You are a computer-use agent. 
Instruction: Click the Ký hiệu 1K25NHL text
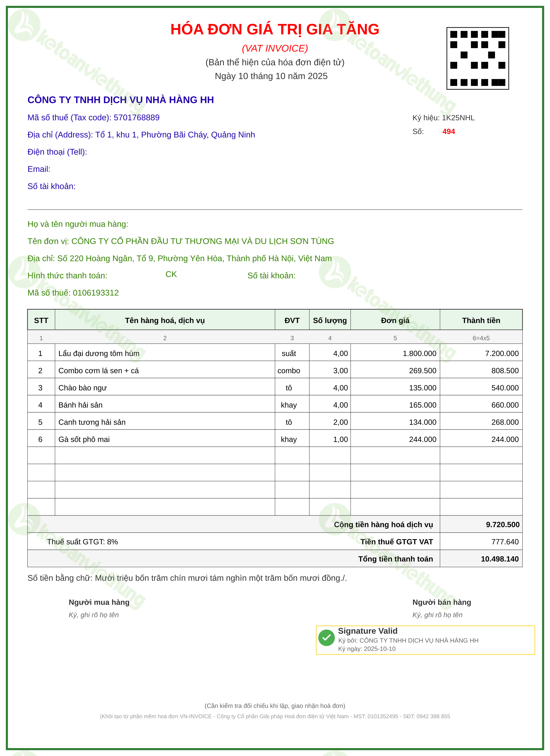[443, 118]
